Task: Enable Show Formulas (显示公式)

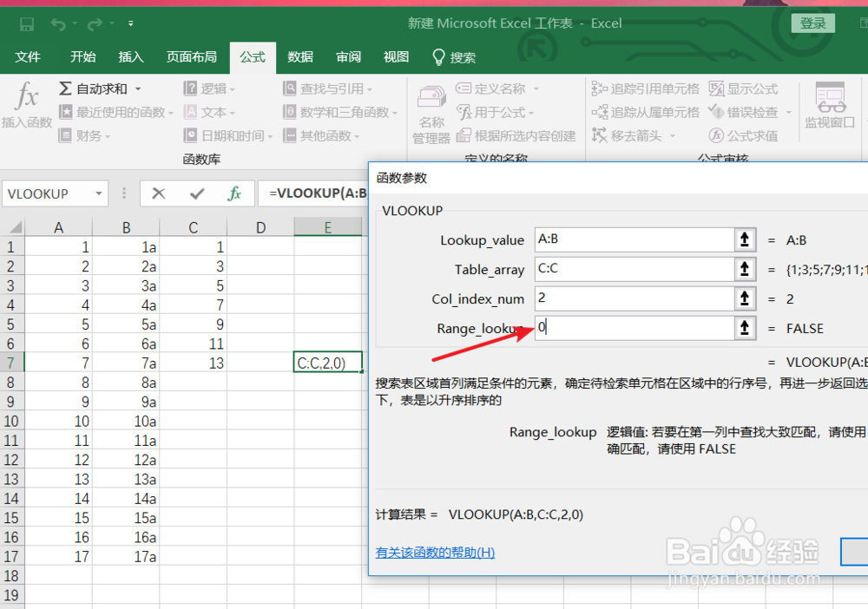Action: pos(738,88)
